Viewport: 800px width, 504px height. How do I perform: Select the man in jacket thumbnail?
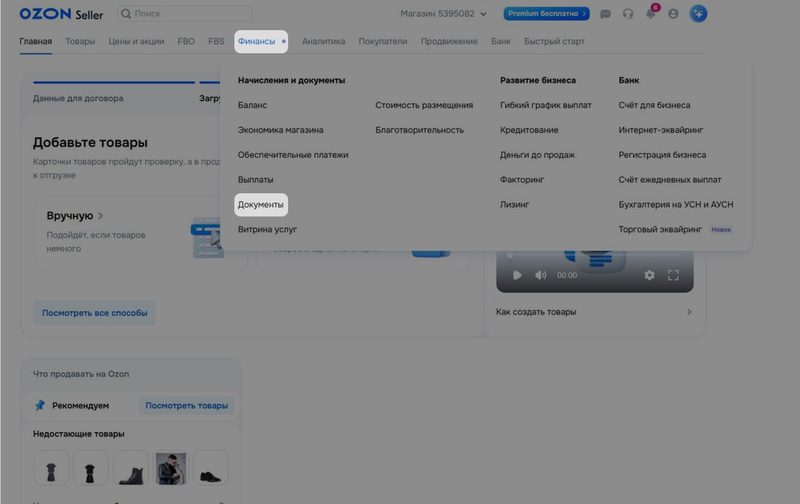tap(170, 468)
